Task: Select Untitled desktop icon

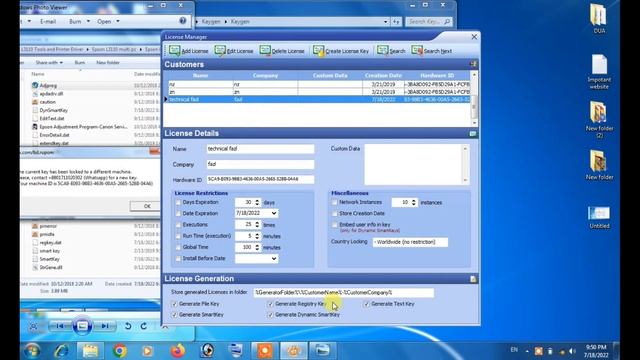Action: click(x=599, y=217)
